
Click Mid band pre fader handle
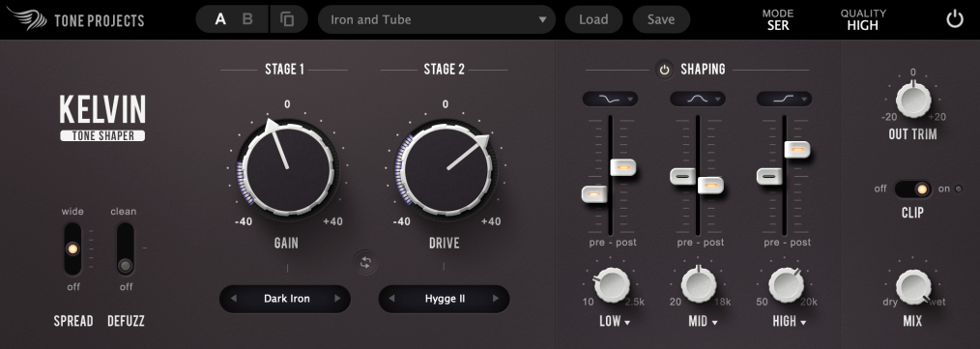pos(682,176)
